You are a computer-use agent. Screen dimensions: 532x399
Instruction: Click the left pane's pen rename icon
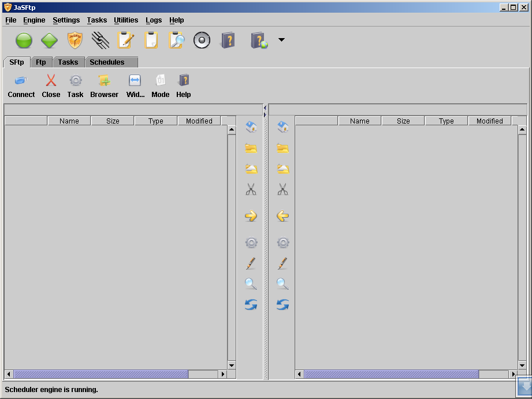[251, 263]
